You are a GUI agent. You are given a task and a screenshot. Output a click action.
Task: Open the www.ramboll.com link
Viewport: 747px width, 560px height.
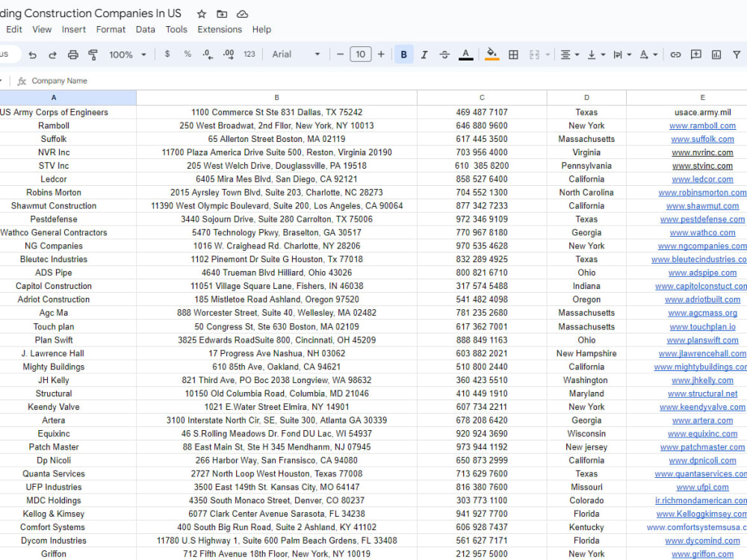(703, 125)
